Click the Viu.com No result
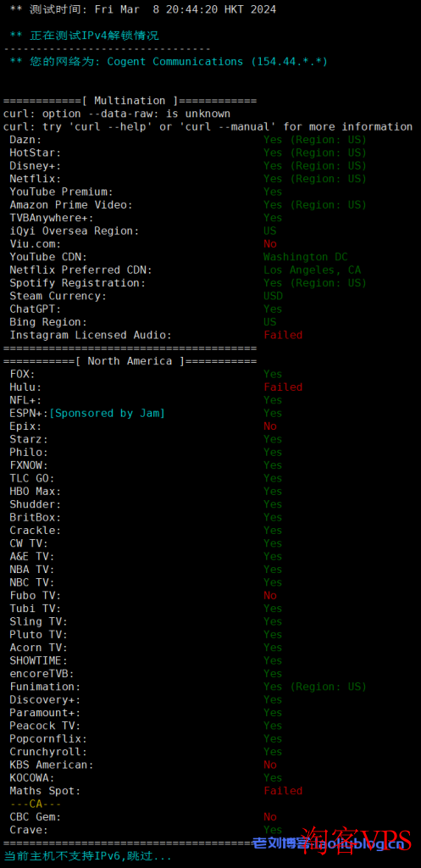421x868 pixels. 270,244
